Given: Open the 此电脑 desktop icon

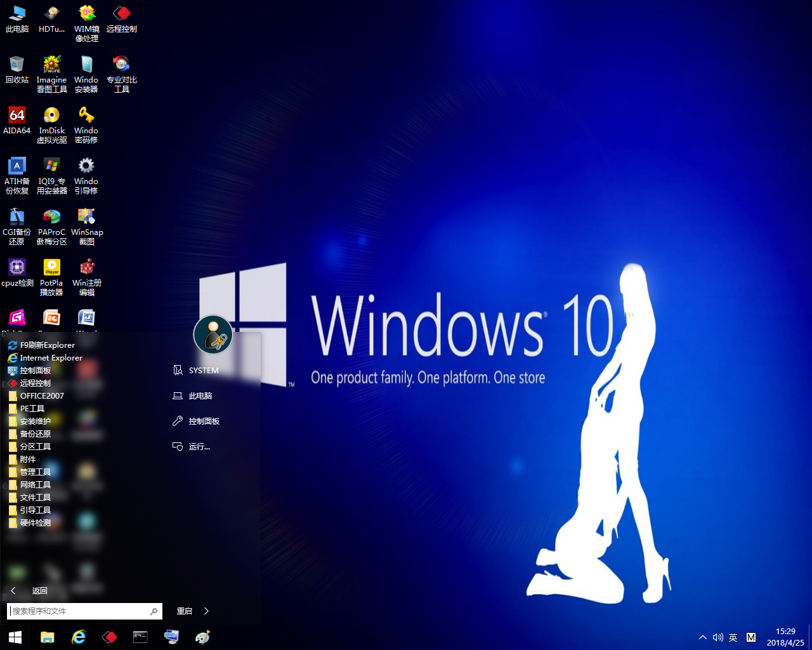Looking at the screenshot, I should [17, 20].
